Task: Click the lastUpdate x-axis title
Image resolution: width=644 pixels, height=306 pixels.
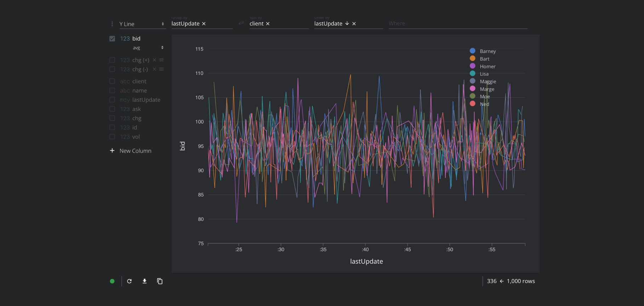Action: pos(367,261)
